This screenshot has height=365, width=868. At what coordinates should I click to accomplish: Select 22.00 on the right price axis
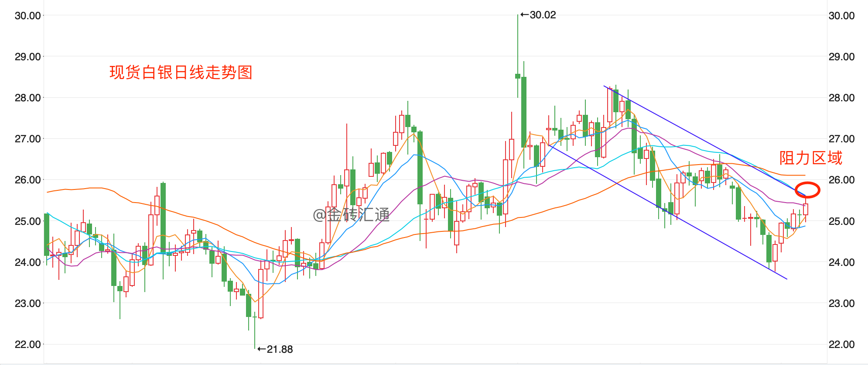click(x=842, y=344)
